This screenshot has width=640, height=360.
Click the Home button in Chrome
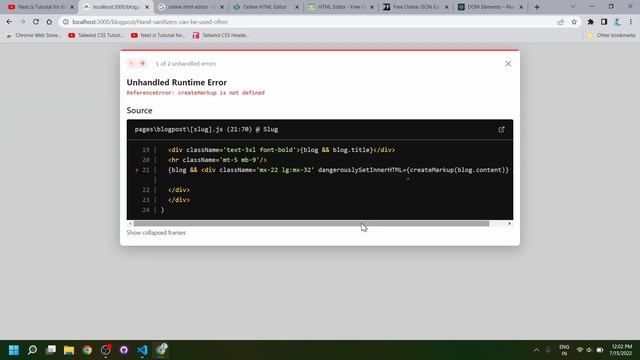tap(49, 22)
